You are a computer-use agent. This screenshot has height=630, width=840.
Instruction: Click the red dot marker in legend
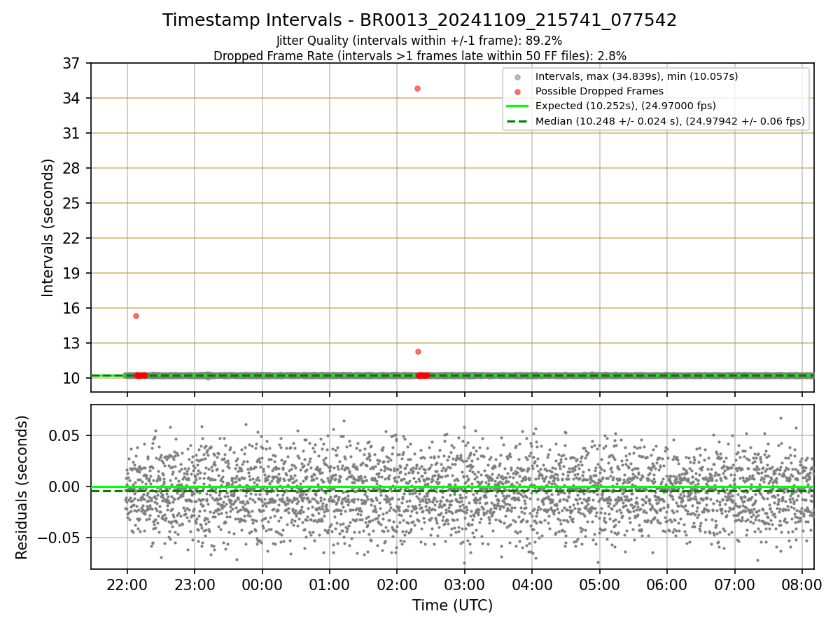517,92
